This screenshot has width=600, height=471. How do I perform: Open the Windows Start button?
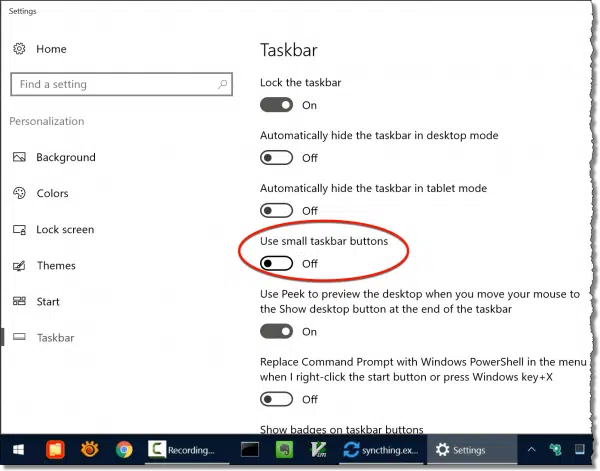point(18,450)
